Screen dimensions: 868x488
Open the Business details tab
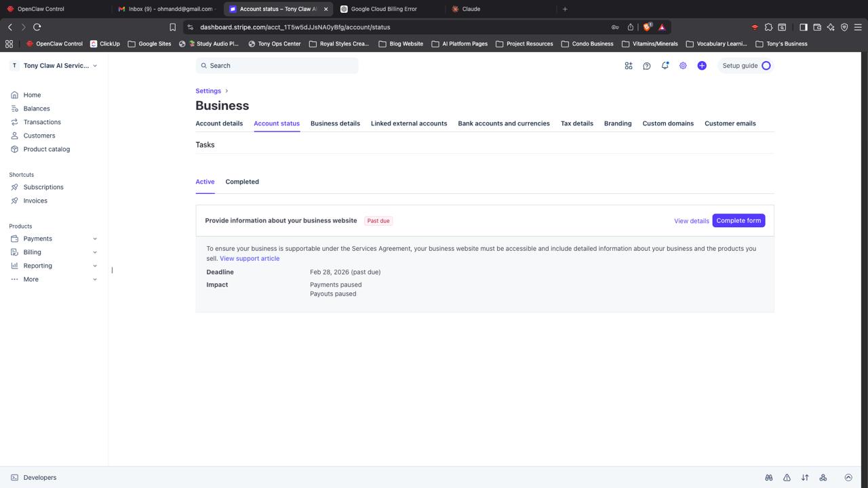pyautogui.click(x=335, y=123)
